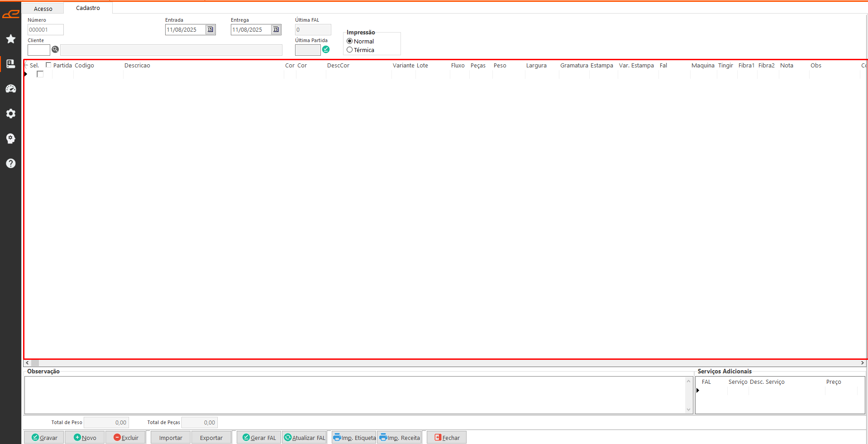Screen dimensions: 868x444
Task: Click the right arrow of the horizontal scrollbar
Action: [x=863, y=363]
